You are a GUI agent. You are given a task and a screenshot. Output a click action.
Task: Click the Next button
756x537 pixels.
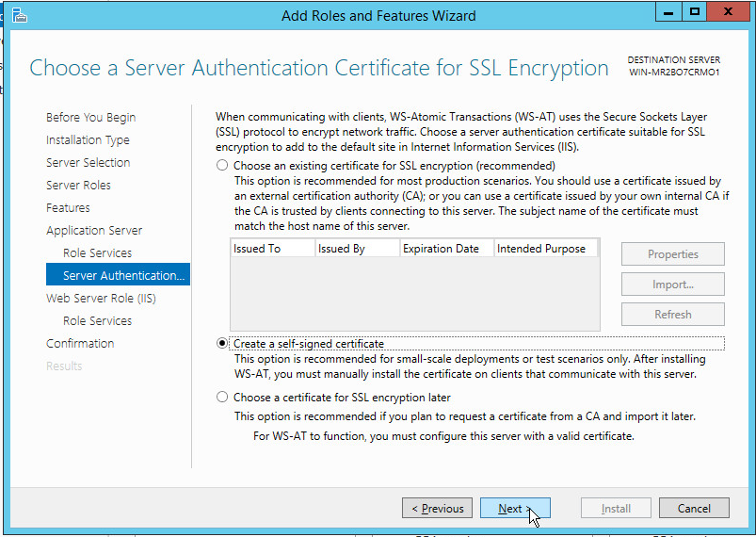tap(514, 509)
